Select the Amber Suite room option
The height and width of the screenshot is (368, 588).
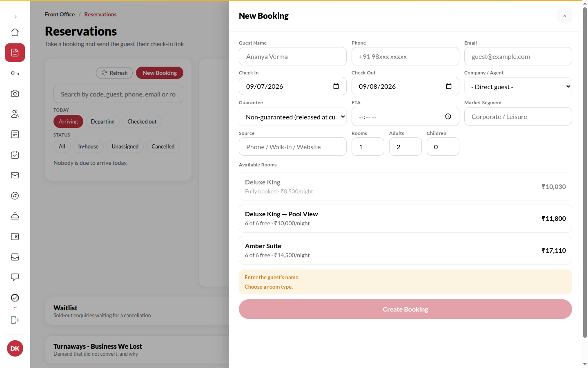pyautogui.click(x=405, y=250)
